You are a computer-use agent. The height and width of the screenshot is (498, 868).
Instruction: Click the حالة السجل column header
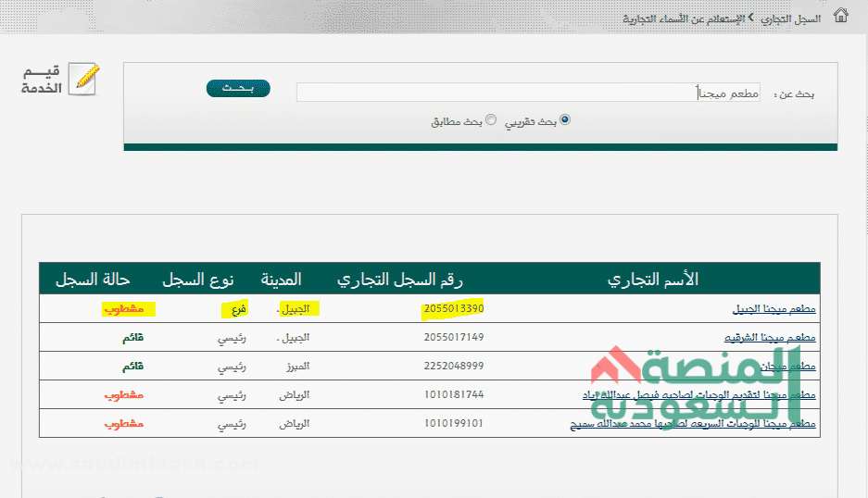click(93, 279)
